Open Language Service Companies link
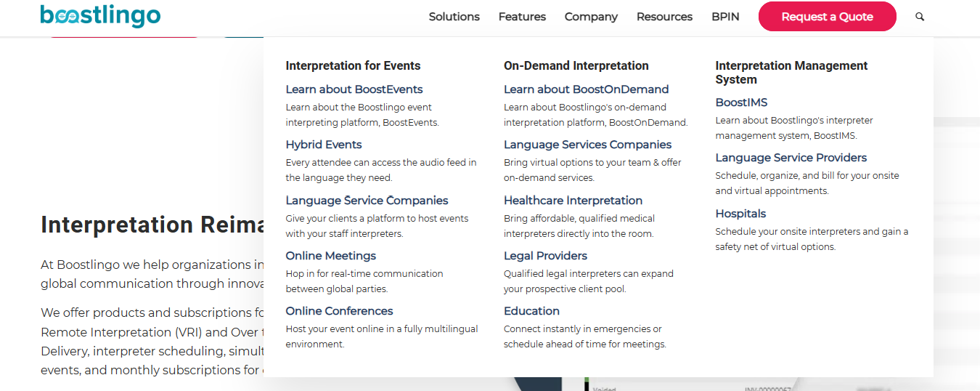Screen dimensions: 980x391 (367, 201)
